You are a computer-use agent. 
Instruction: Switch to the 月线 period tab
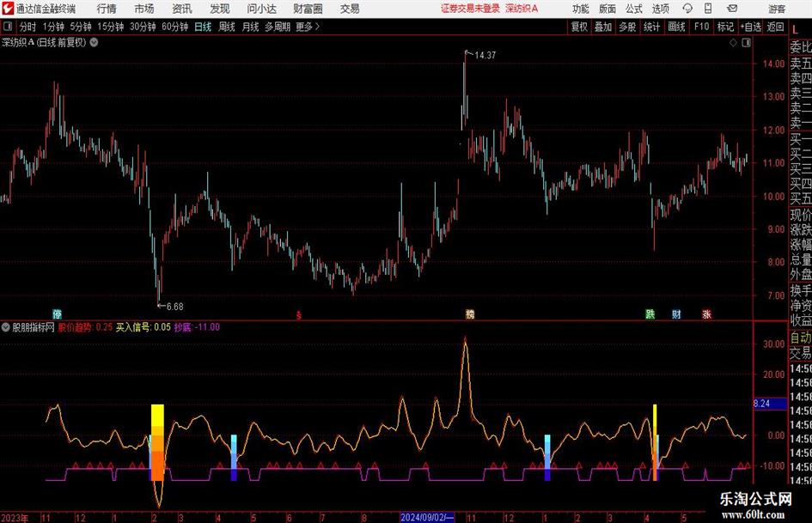pyautogui.click(x=250, y=27)
